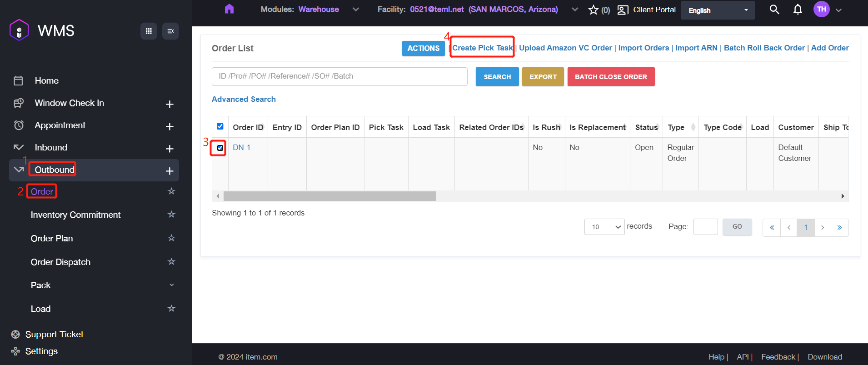Star the Inventory Commitment menu item
The width and height of the screenshot is (868, 365).
click(171, 215)
